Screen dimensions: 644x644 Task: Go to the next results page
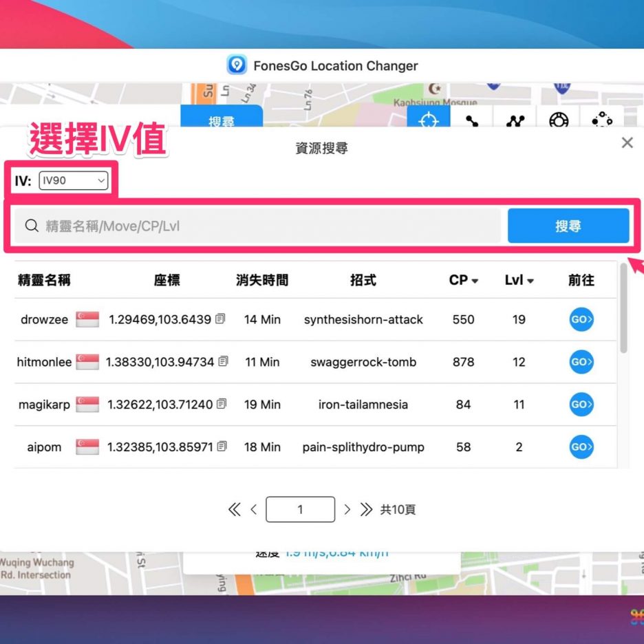347,510
